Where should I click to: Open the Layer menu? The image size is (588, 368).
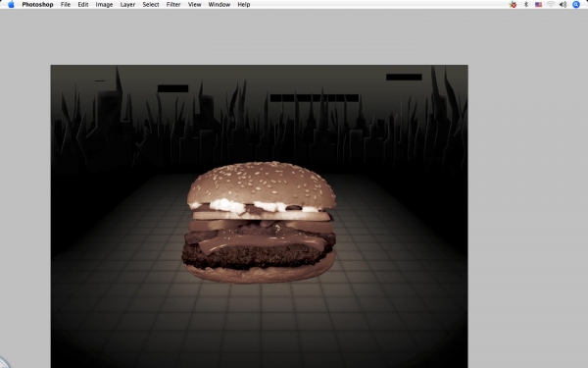(x=127, y=5)
